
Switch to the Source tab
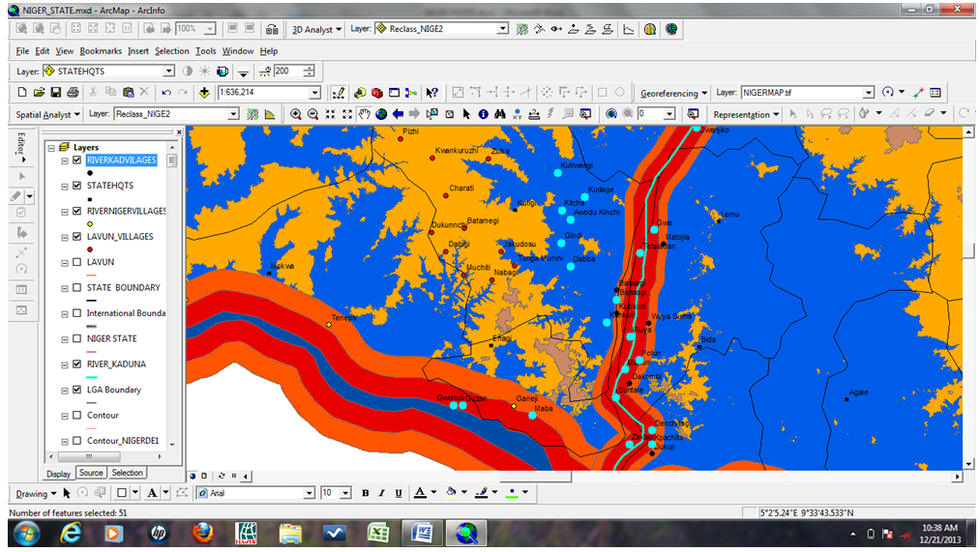pyautogui.click(x=91, y=473)
